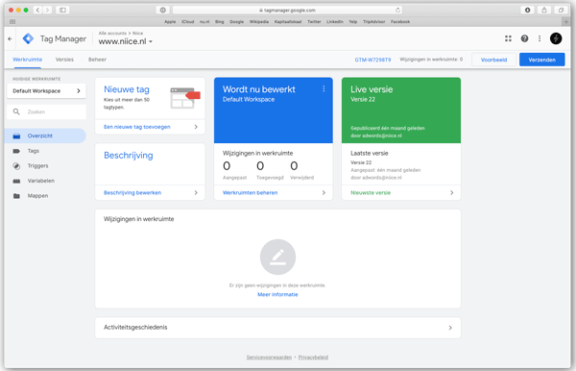The image size is (576, 371).
Task: Expand the Activiteitsgeschiedenis section
Action: tap(278, 327)
